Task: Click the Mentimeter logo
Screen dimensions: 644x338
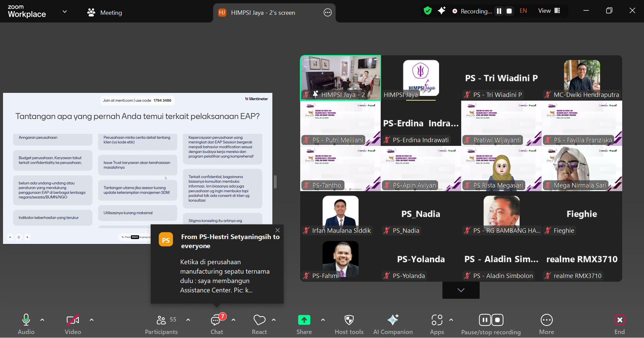Action: coord(257,99)
